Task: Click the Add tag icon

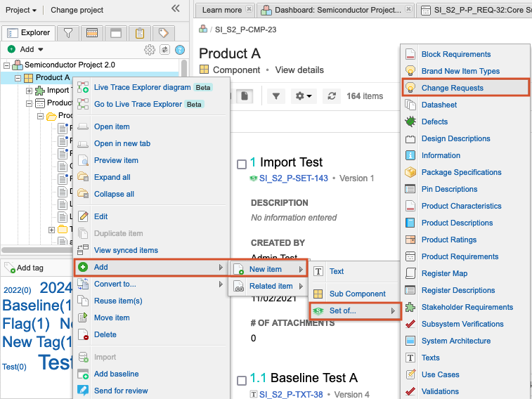Action: click(x=10, y=268)
